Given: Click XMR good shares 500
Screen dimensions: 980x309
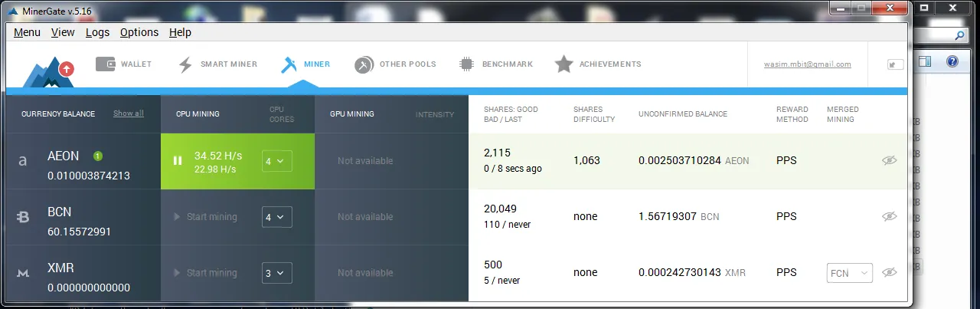Looking at the screenshot, I should 493,265.
